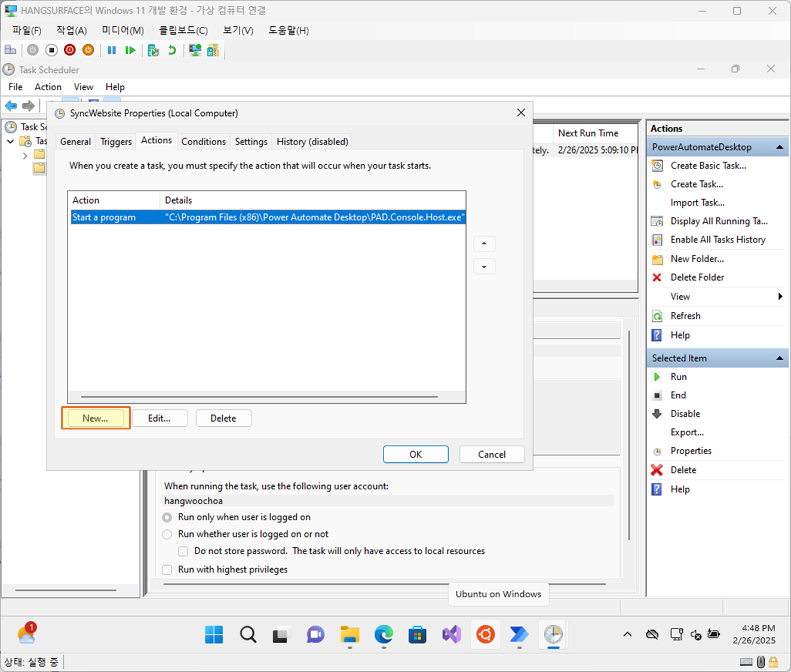Select the Start a program action row

[x=267, y=217]
